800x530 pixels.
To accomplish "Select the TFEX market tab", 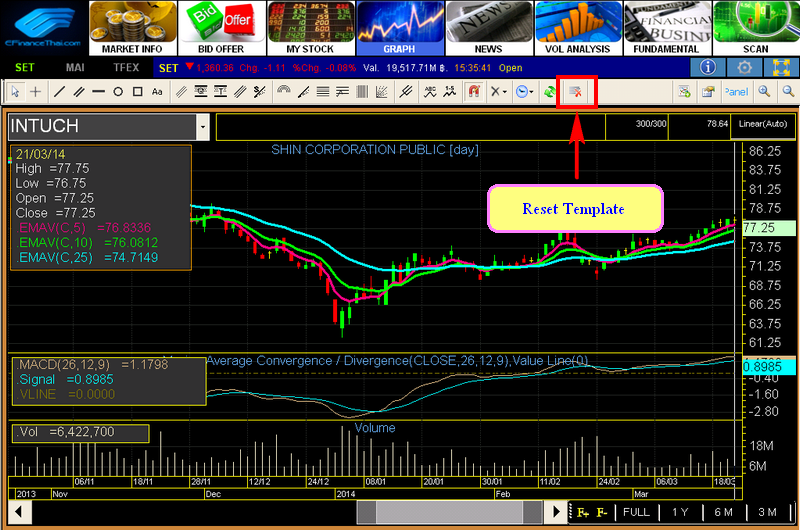I will tap(126, 67).
